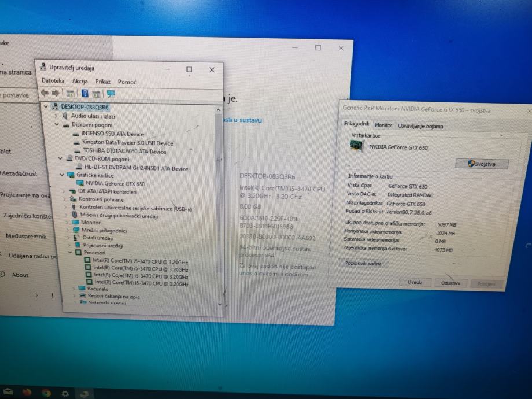Select the Prilagodnik tab
532x399 pixels.
point(357,124)
